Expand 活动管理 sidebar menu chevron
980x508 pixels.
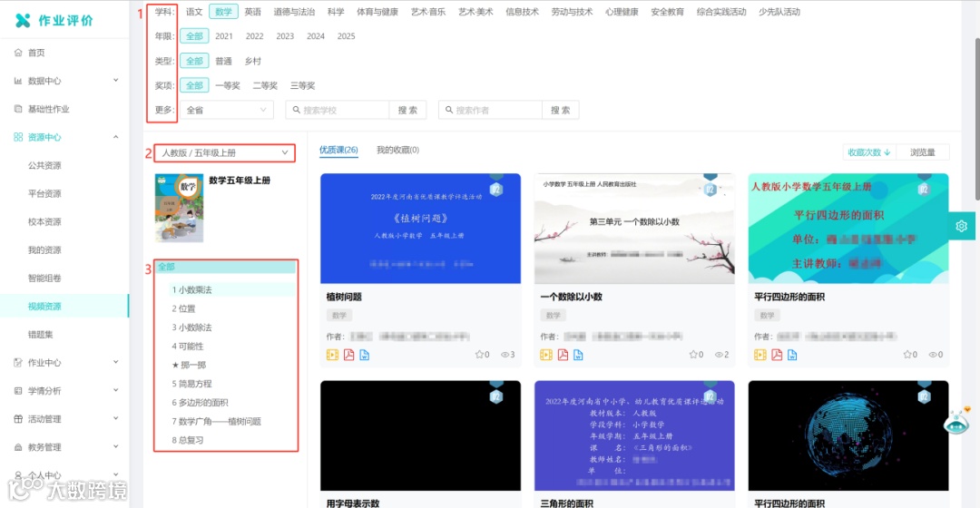click(x=115, y=419)
